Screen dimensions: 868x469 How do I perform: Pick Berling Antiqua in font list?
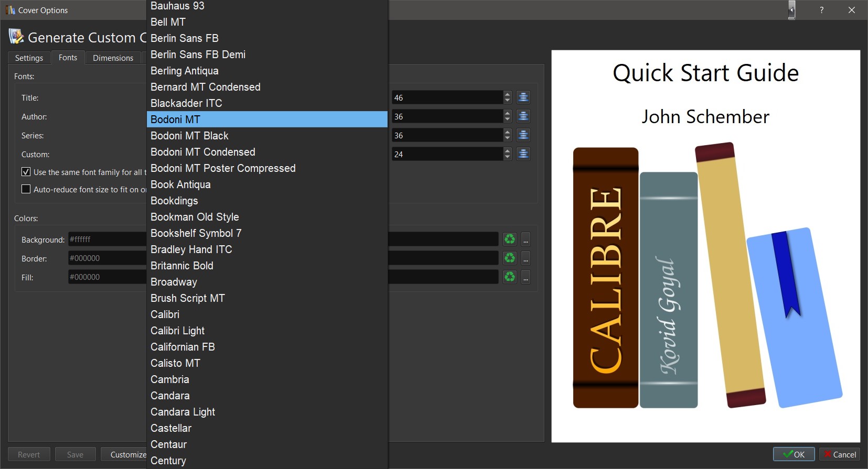click(267, 71)
